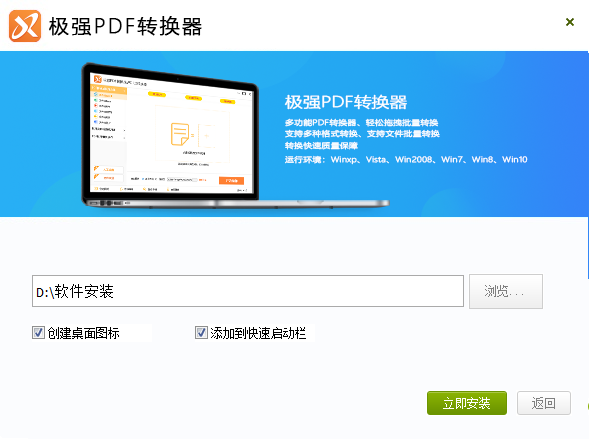Image resolution: width=589 pixels, height=439 pixels.
Task: Click banner heading 极强PDF转换器
Action: (x=346, y=102)
